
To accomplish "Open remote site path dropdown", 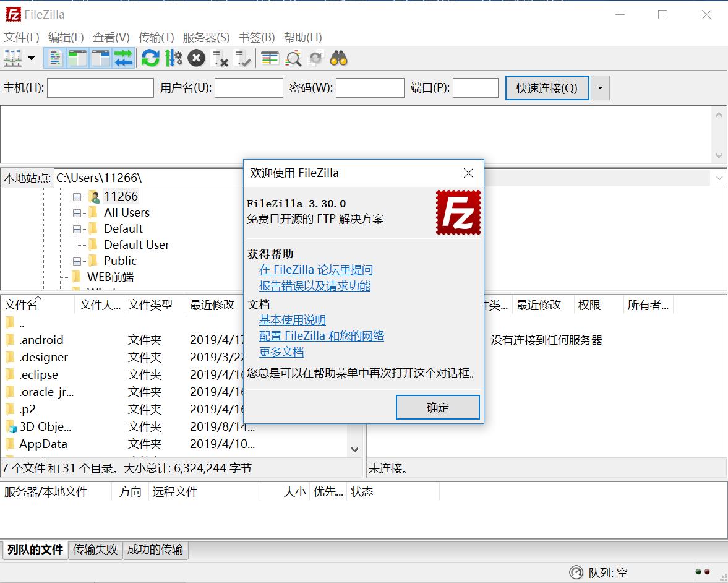I will (719, 178).
